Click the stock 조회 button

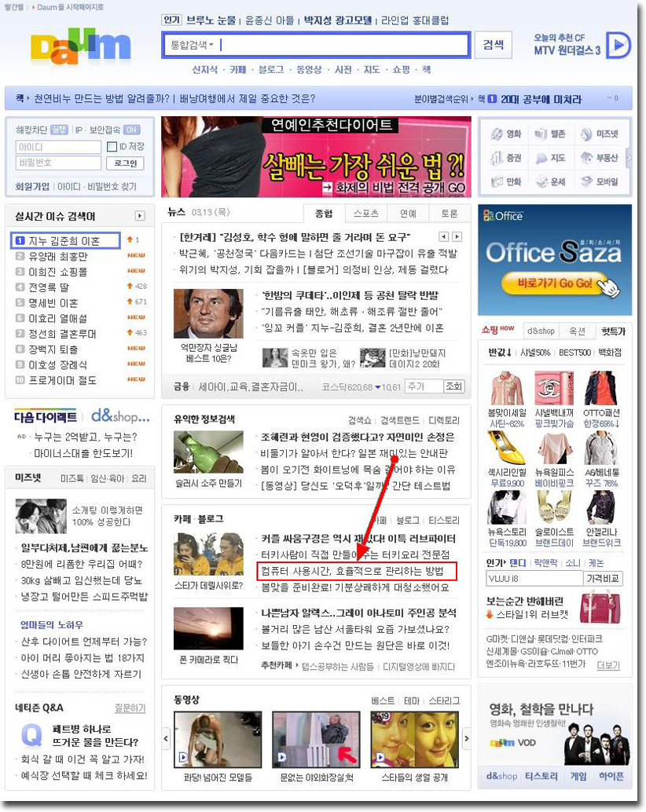453,386
